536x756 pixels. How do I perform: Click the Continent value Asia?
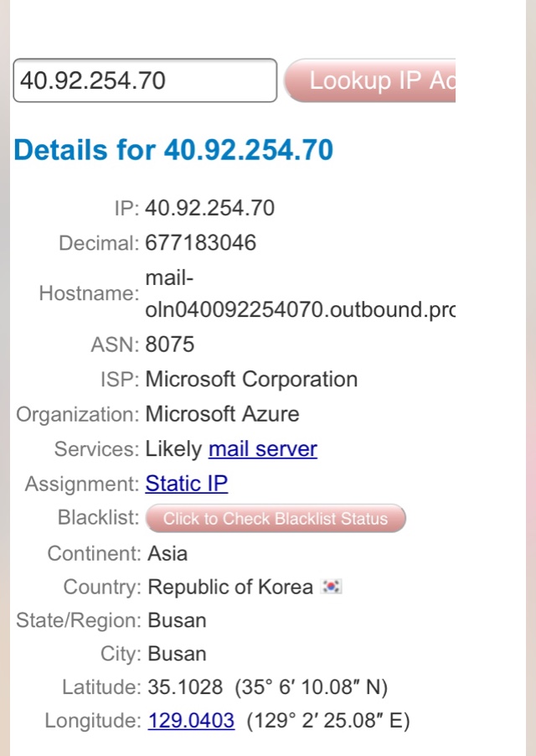167,553
